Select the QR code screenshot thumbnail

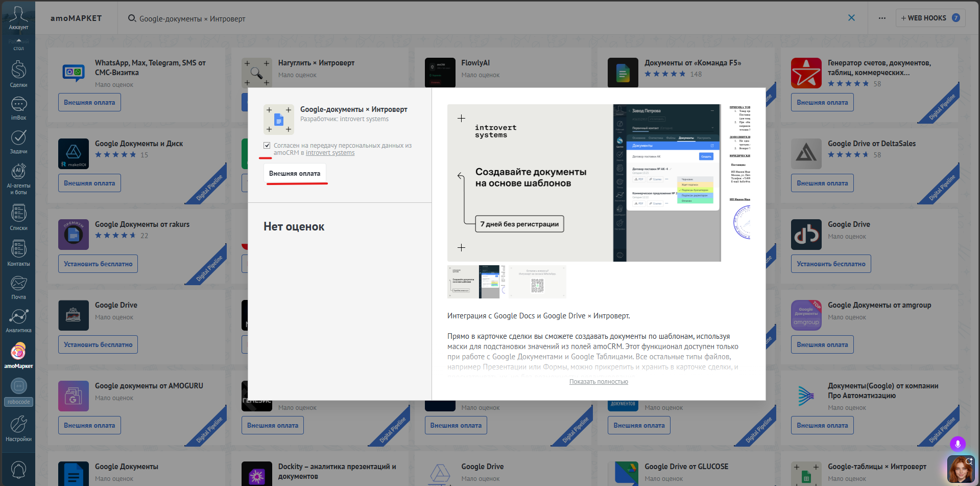[x=537, y=282]
